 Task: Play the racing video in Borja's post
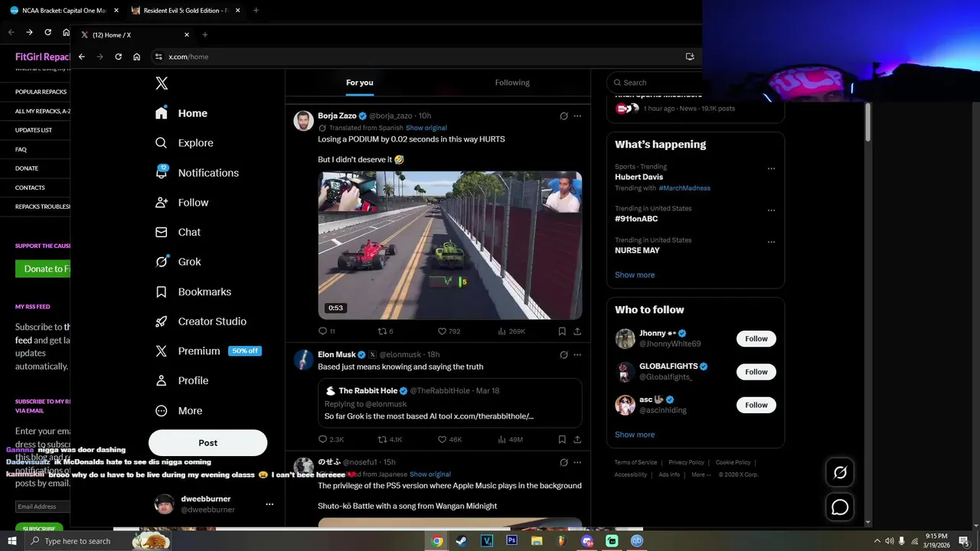pyautogui.click(x=450, y=245)
